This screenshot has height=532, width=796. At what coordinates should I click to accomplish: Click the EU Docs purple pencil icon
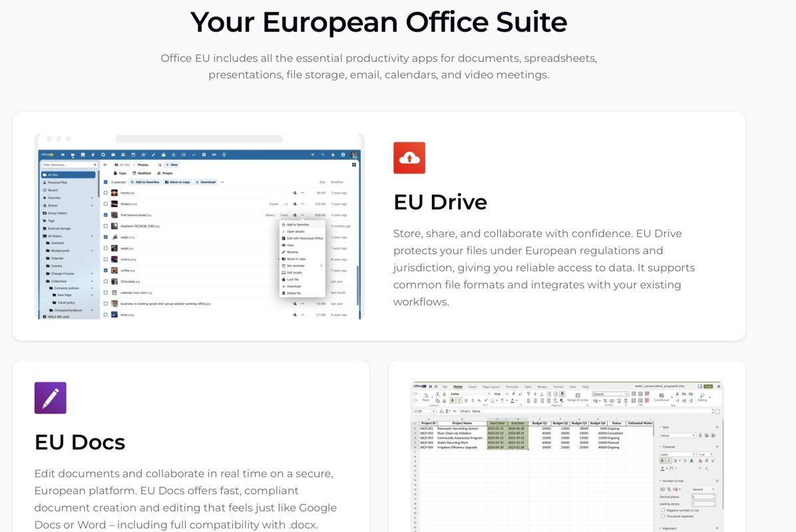pos(51,398)
